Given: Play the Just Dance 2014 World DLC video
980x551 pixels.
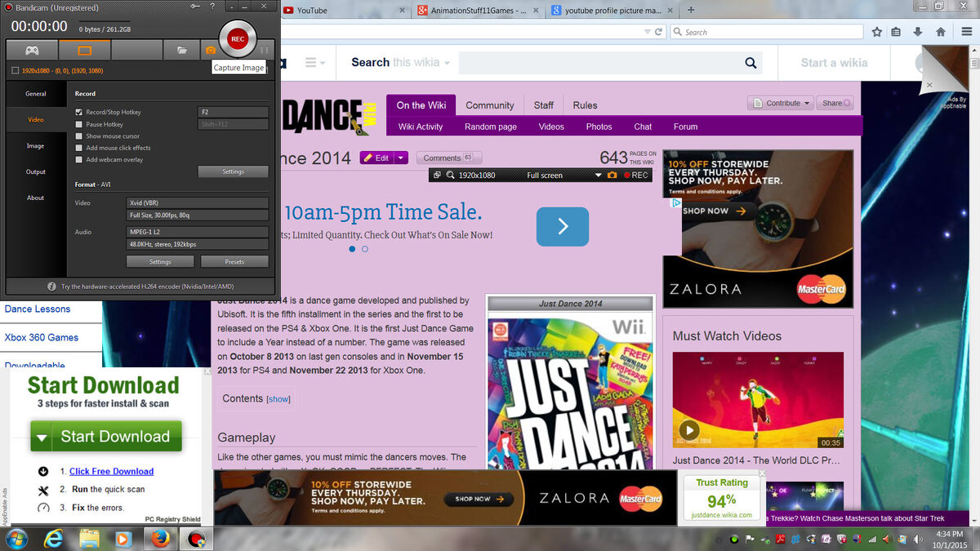Looking at the screenshot, I should click(689, 430).
